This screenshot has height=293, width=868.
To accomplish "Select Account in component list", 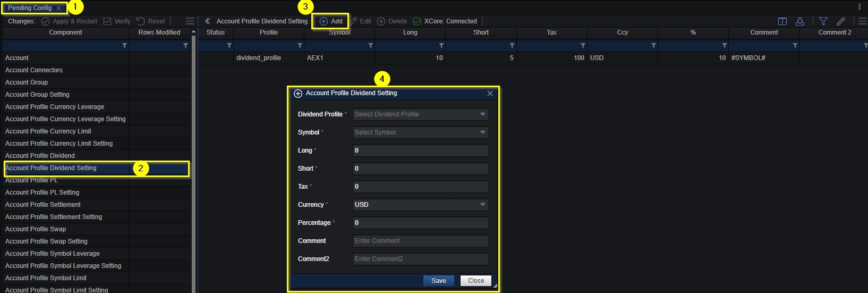I will click(x=96, y=58).
